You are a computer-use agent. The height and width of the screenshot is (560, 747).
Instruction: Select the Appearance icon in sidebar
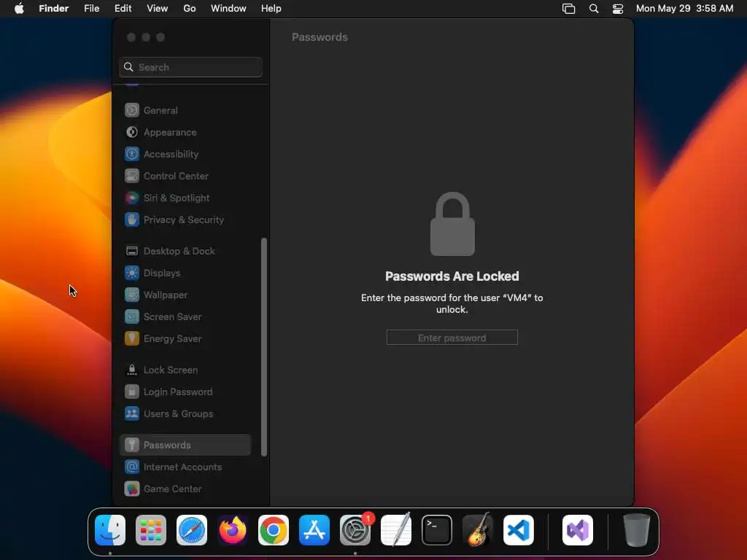click(x=132, y=132)
